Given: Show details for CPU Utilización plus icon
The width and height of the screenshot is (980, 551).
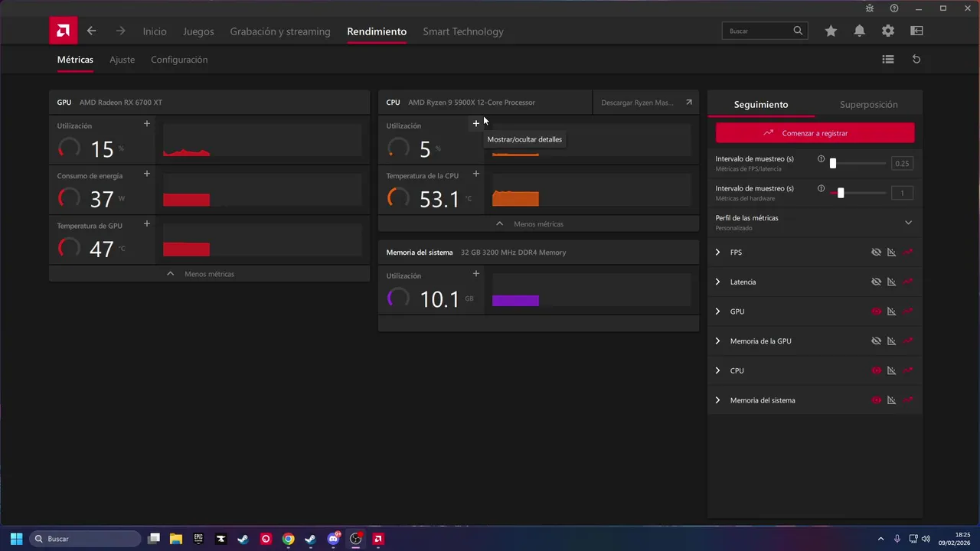Looking at the screenshot, I should pos(476,123).
